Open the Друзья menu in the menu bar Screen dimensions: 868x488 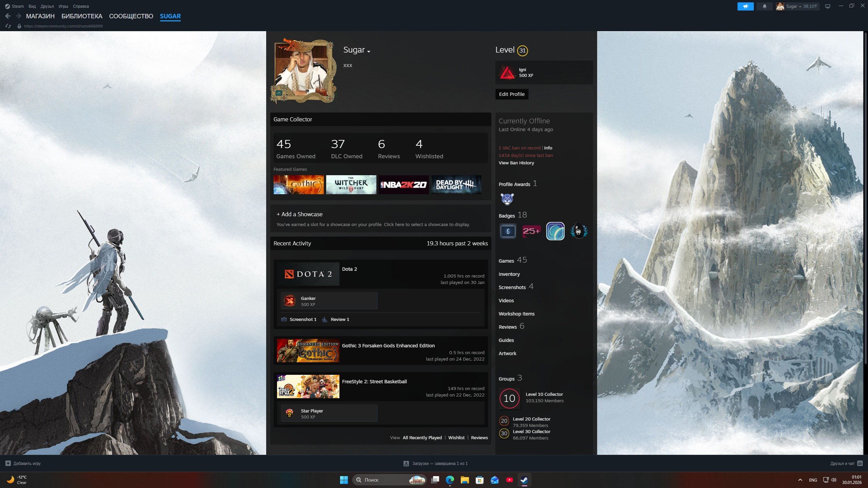(47, 6)
